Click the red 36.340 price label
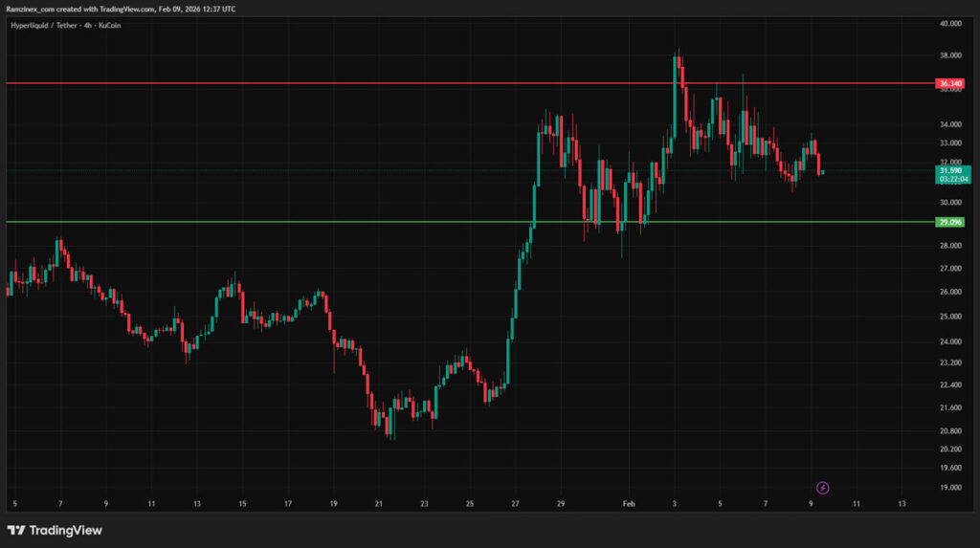Viewport: 980px width, 548px height. [x=950, y=84]
